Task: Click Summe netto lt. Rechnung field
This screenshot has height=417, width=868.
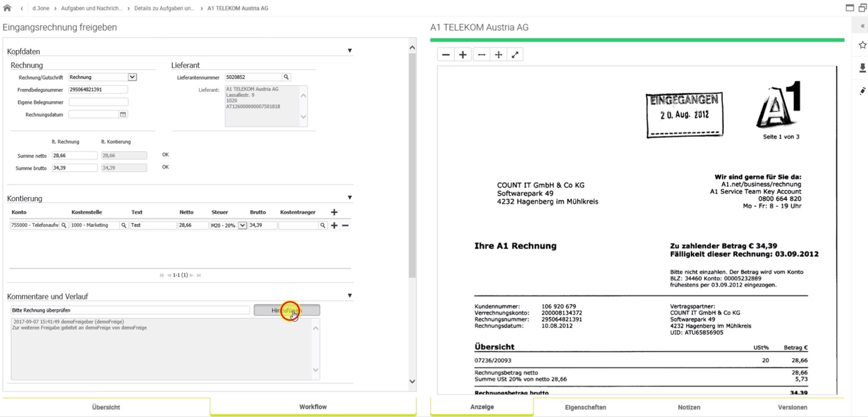Action: pos(74,155)
